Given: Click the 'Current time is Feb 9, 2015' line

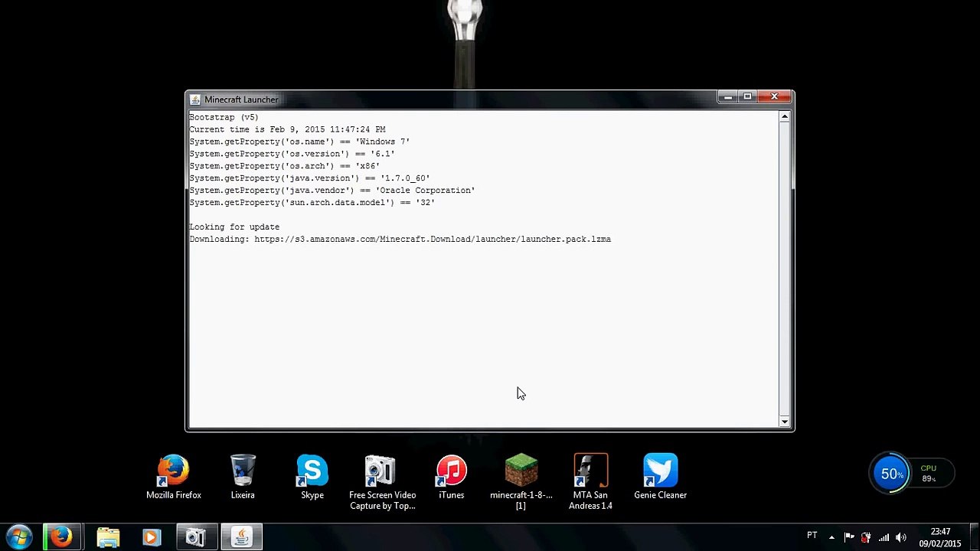Looking at the screenshot, I should pos(287,129).
